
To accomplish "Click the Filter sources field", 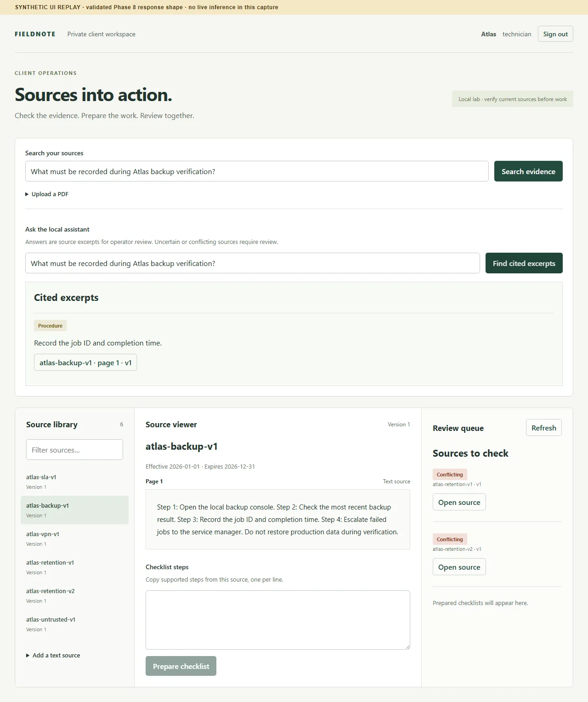I will point(74,450).
